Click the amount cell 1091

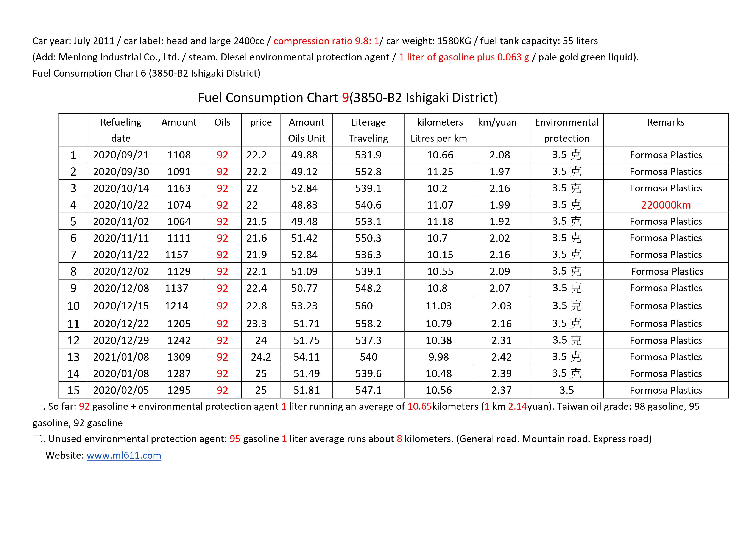[x=179, y=172]
